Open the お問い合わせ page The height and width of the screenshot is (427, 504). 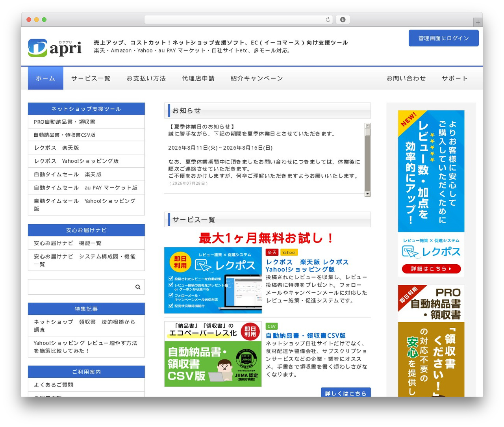point(406,78)
